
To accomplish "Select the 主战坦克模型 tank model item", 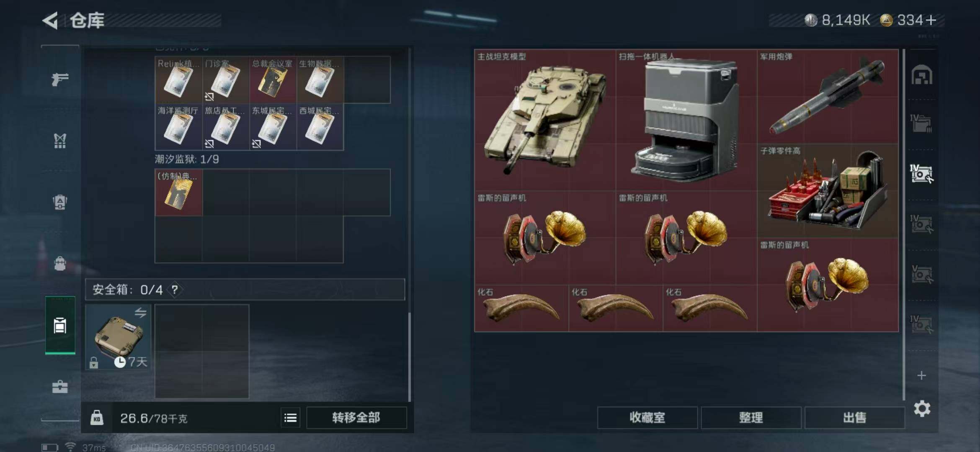I will (545, 120).
